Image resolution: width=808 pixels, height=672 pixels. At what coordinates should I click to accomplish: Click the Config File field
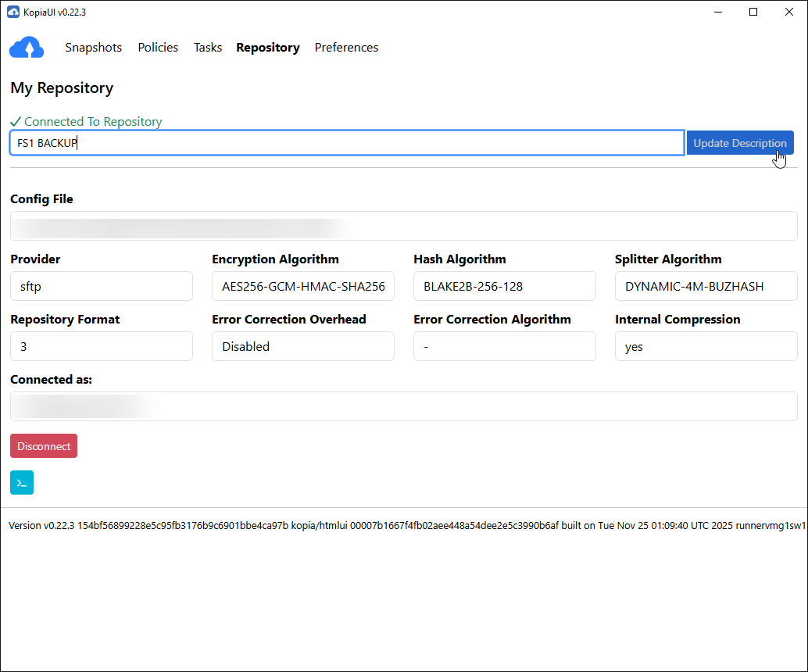click(403, 227)
